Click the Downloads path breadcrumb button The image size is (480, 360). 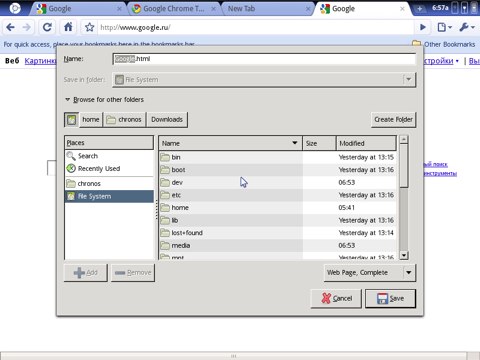point(167,119)
